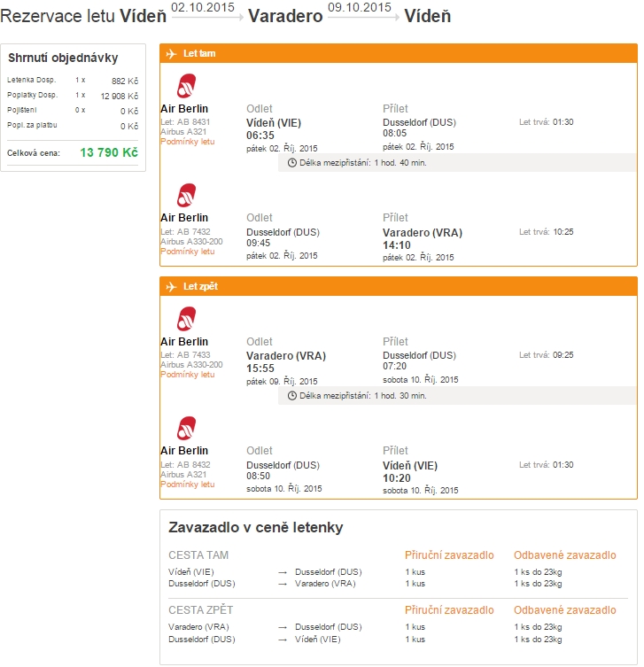
Task: Click the Air Berlin logo for flight AB 8432
Action: click(x=186, y=429)
